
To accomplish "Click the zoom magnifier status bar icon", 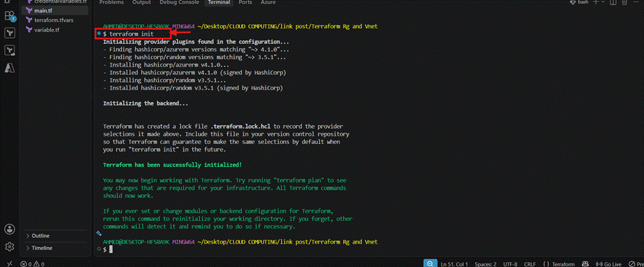I will [x=430, y=264].
